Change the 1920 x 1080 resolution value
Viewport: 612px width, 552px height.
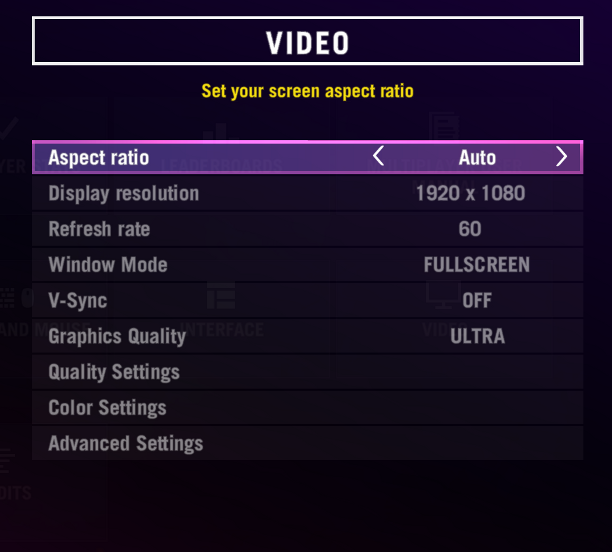[470, 193]
